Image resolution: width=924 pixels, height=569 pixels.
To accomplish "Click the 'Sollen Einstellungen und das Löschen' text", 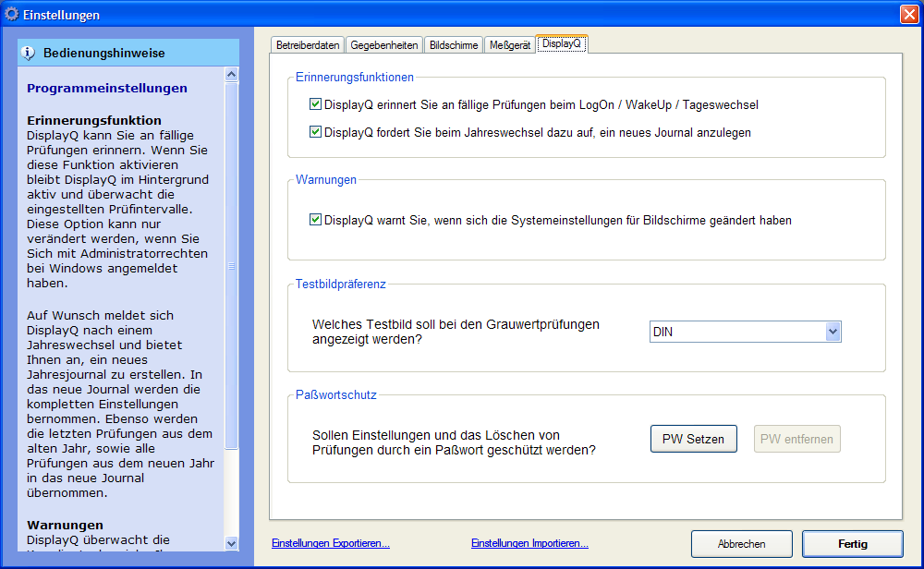I will pos(454,442).
